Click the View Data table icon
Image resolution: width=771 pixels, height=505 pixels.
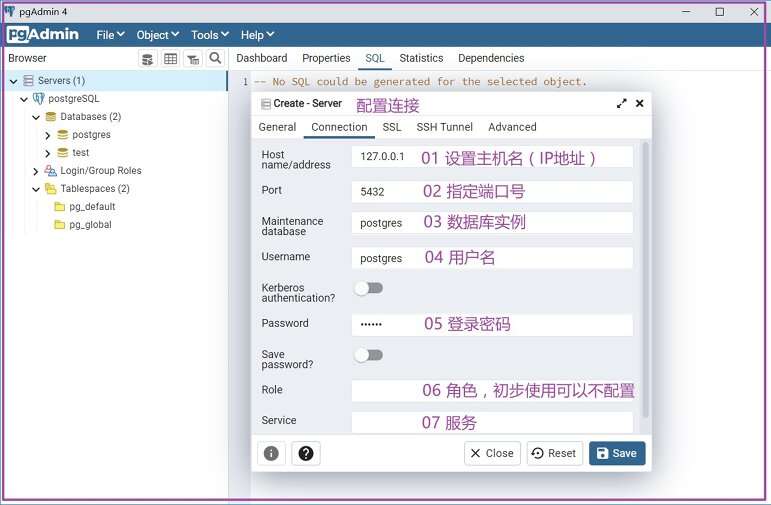[x=170, y=59]
